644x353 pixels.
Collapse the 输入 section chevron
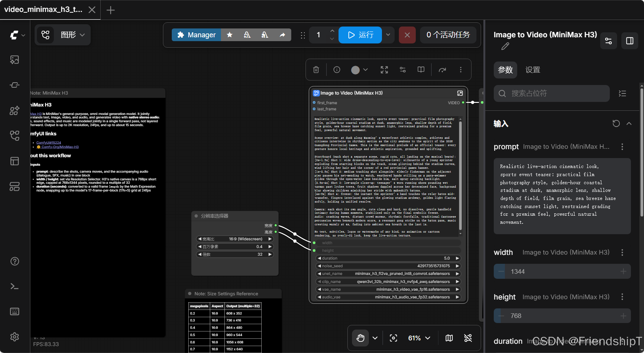[629, 123]
